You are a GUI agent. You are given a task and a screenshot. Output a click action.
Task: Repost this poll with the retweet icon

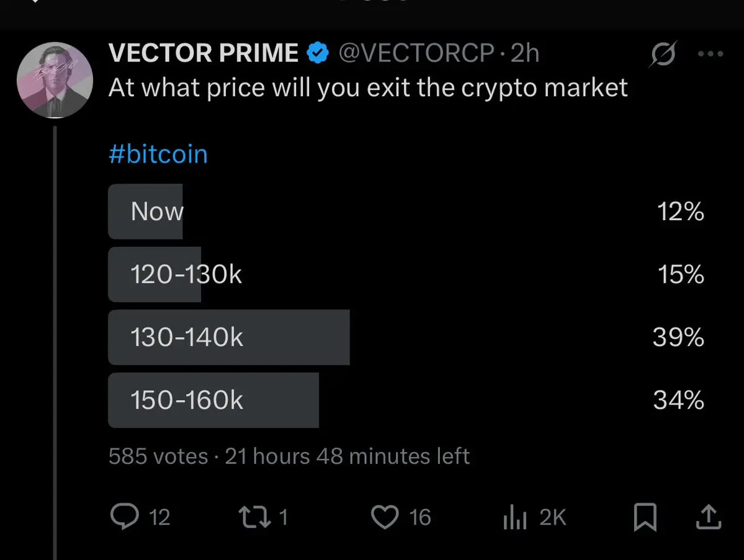pos(255,517)
